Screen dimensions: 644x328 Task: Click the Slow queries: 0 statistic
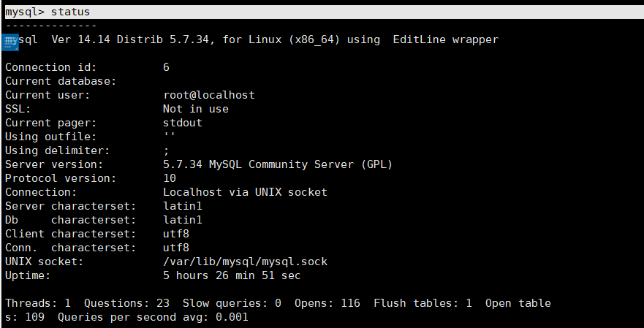tap(232, 303)
